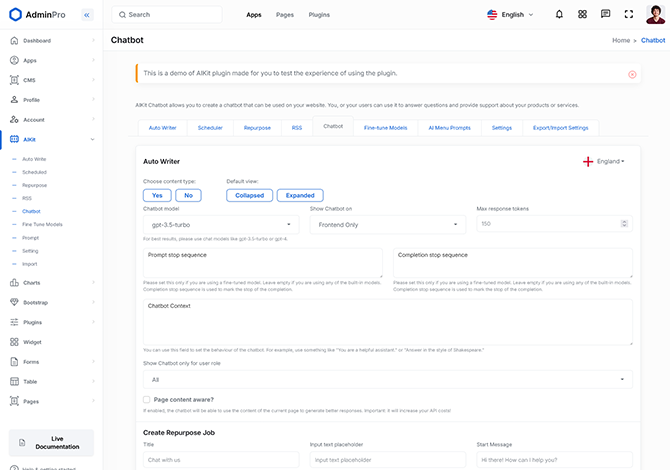Click the user avatar picture

click(x=656, y=15)
